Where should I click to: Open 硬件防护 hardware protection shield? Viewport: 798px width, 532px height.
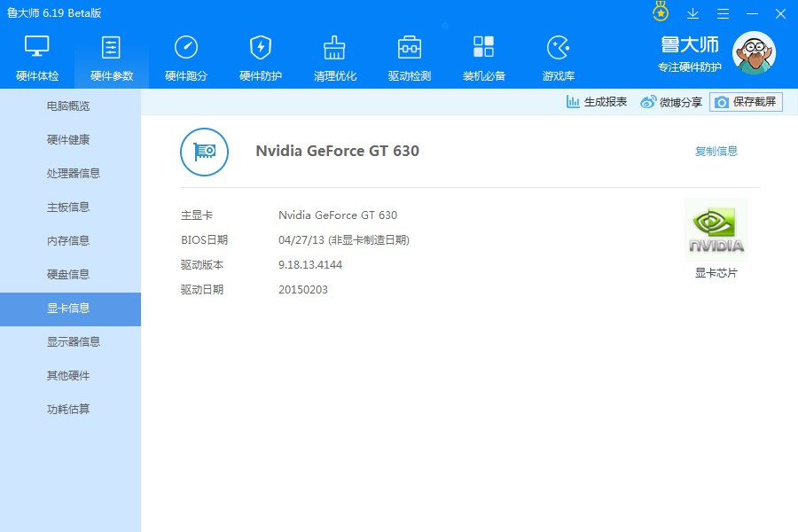coord(261,59)
